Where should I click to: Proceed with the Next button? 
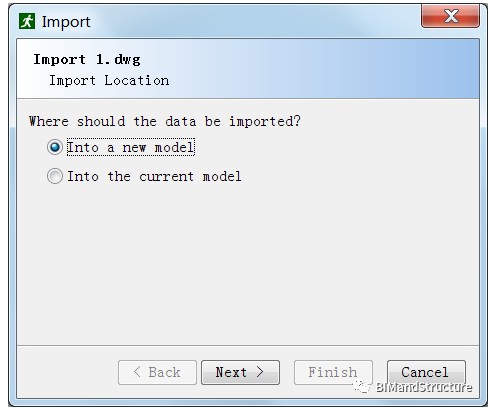(240, 372)
